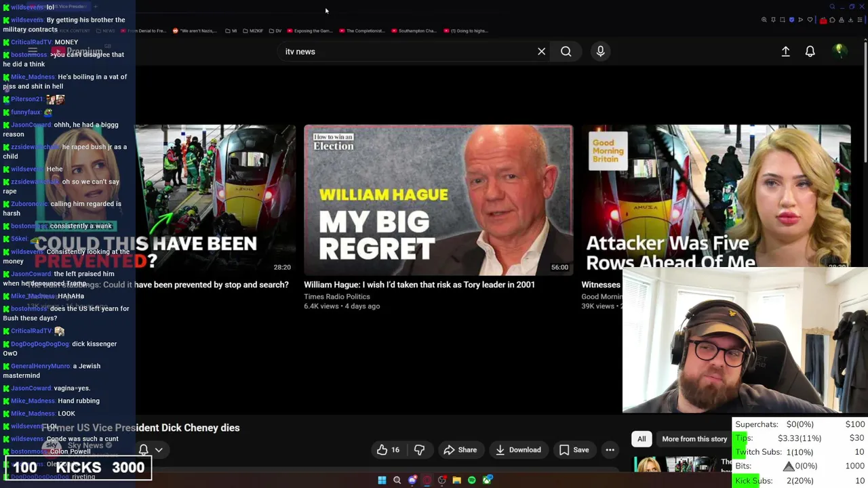Clear the 'itv news' search text
The image size is (868, 488).
tap(541, 52)
